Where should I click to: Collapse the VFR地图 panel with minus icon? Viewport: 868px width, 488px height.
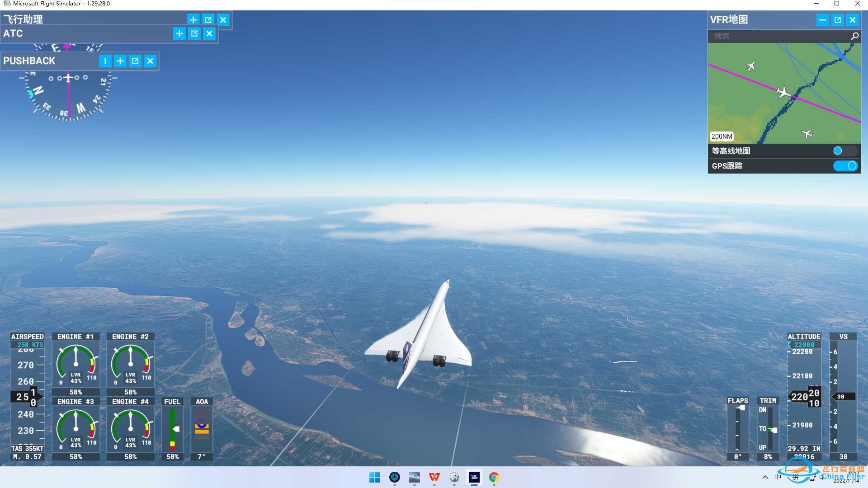(x=822, y=20)
